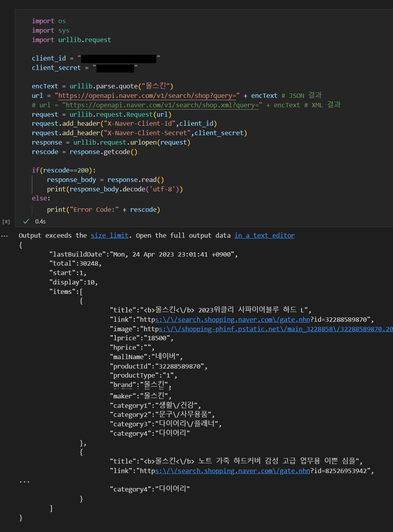Click the print(response_body.decode('utf-8')) line
The height and width of the screenshot is (532, 393).
pos(115,189)
